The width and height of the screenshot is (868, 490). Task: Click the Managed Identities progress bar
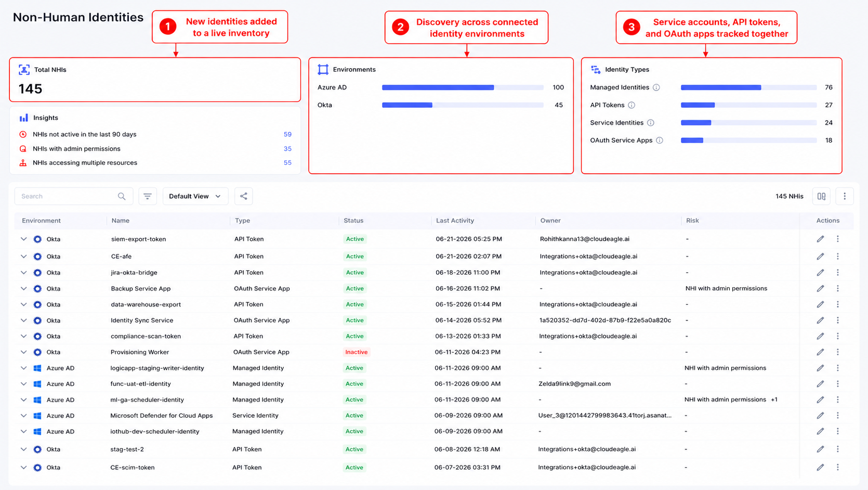(x=748, y=87)
